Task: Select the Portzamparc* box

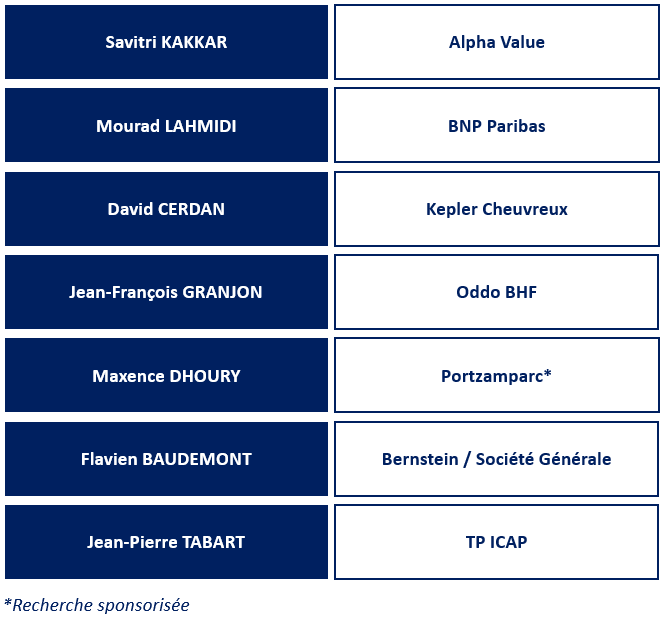Action: [497, 375]
